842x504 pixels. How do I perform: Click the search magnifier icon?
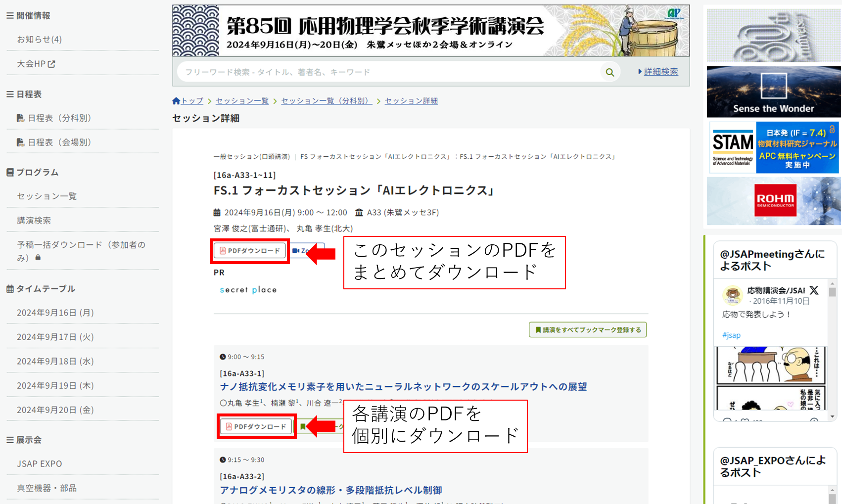[609, 72]
